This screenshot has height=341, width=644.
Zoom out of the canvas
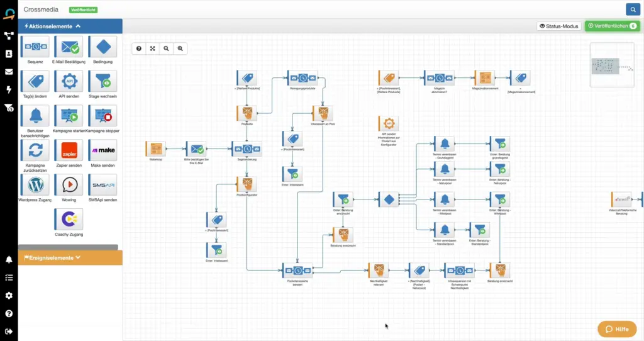point(166,48)
